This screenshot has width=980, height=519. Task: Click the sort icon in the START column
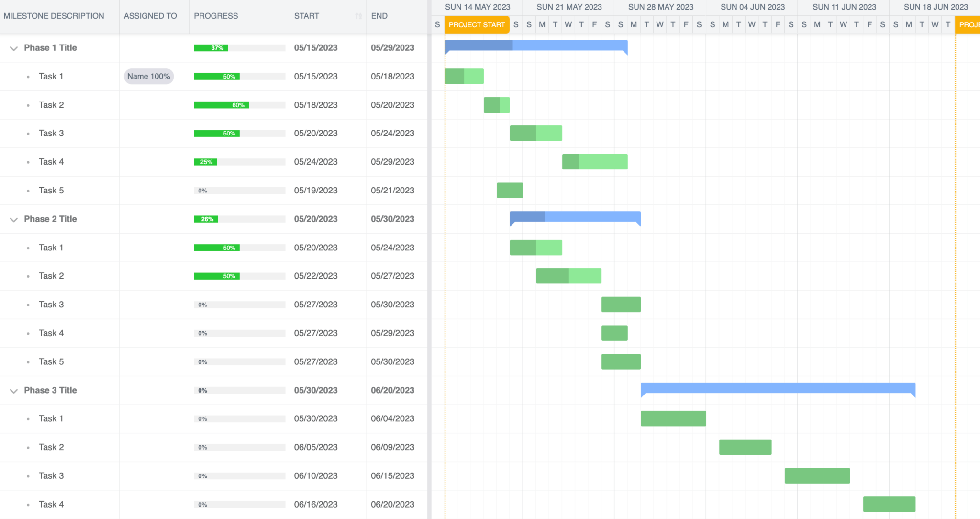point(358,16)
